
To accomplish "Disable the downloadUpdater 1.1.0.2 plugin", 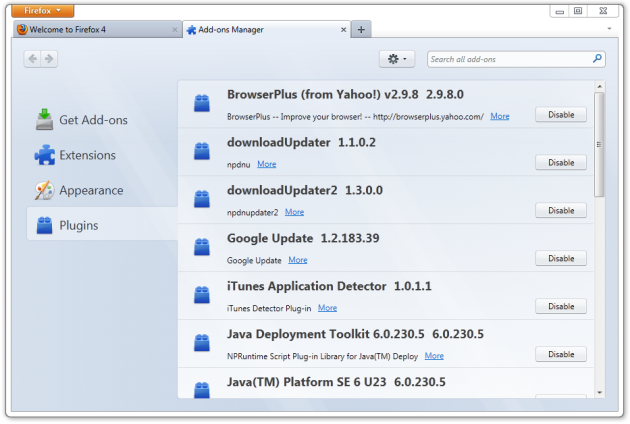I will point(561,163).
